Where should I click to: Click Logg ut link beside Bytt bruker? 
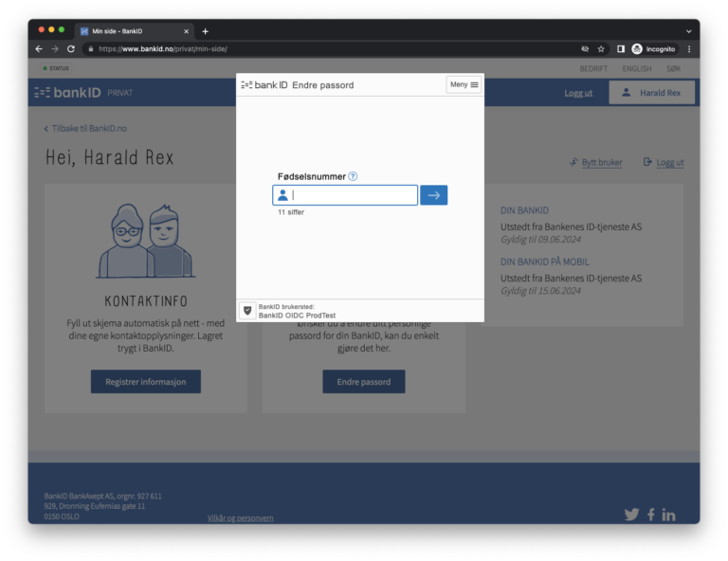(x=670, y=162)
